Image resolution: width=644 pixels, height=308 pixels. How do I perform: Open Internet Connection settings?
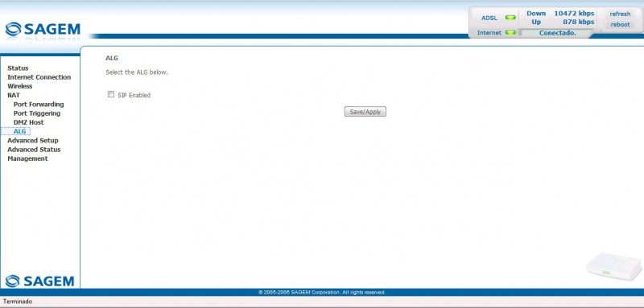point(39,77)
